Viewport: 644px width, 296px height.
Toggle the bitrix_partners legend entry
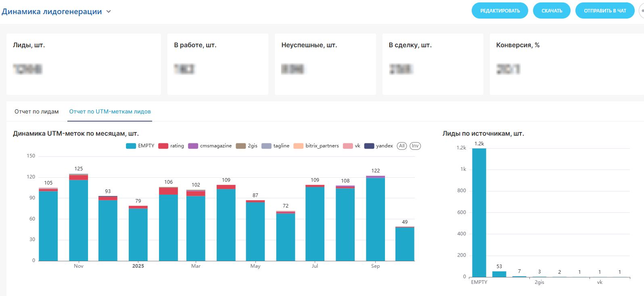pyautogui.click(x=299, y=146)
